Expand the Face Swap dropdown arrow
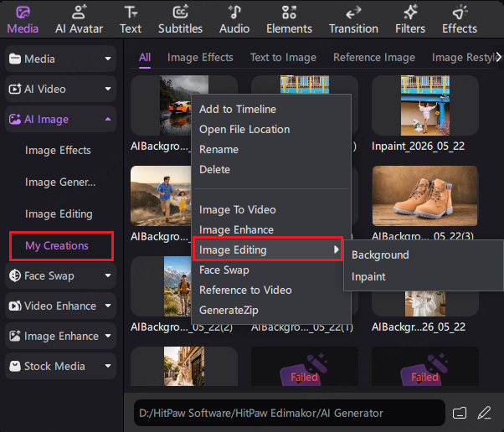 click(x=108, y=275)
